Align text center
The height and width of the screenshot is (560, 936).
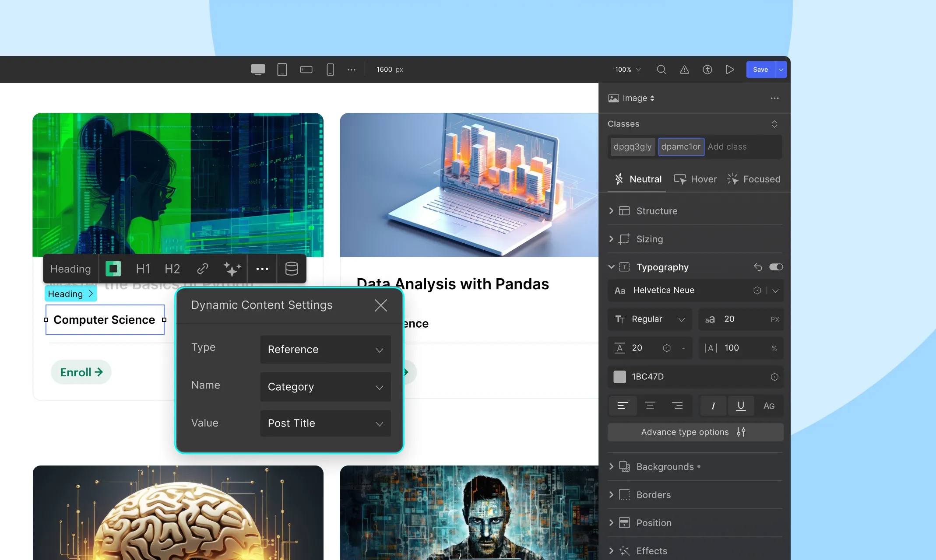tap(650, 406)
